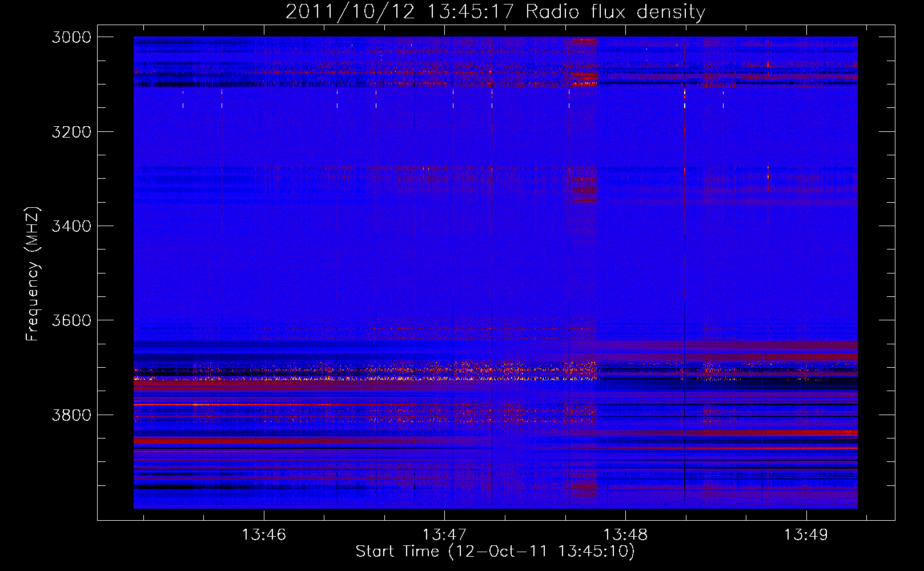The image size is (924, 571).
Task: Click the 13:46 time tick label
Action: pos(263,535)
